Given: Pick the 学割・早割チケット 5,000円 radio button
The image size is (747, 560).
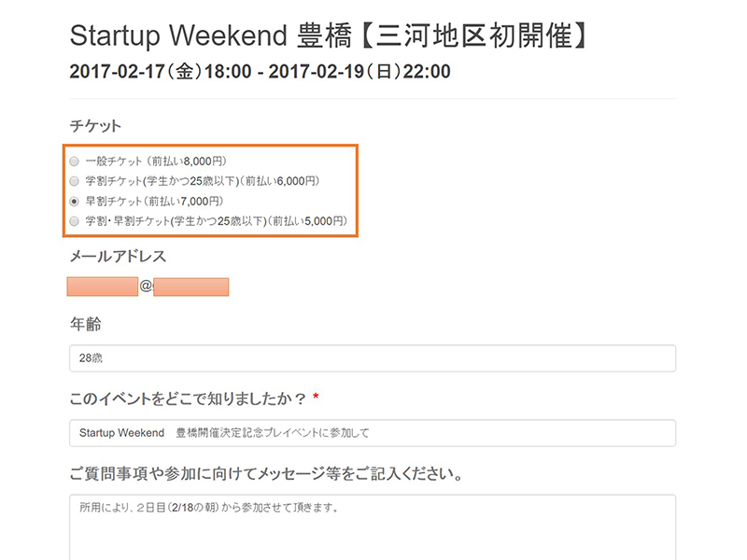Looking at the screenshot, I should point(75,221).
